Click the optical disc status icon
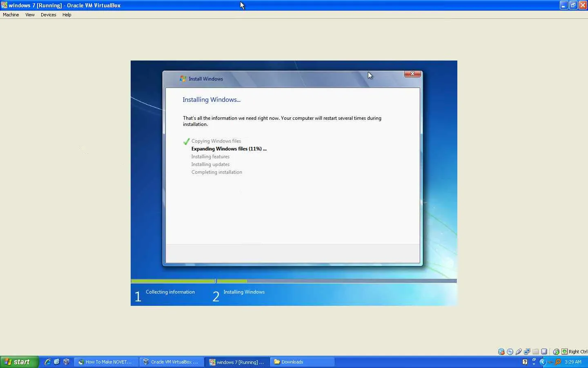The height and width of the screenshot is (368, 588). tap(510, 352)
